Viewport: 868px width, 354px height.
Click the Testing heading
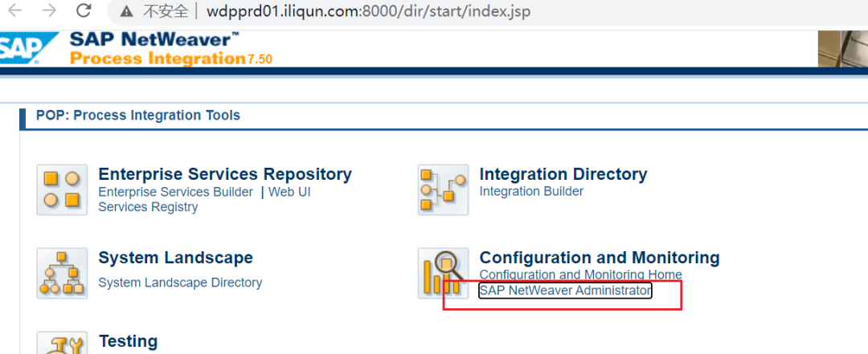coord(128,340)
